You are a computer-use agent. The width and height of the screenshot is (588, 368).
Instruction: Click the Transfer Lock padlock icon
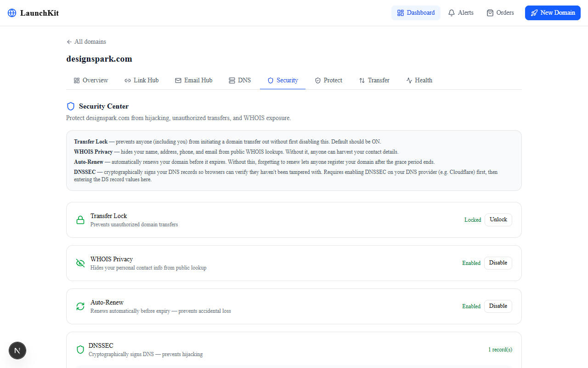tap(80, 220)
